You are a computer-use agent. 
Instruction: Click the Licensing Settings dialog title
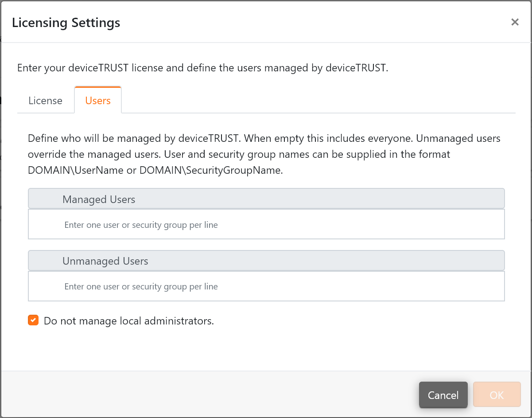(x=66, y=23)
